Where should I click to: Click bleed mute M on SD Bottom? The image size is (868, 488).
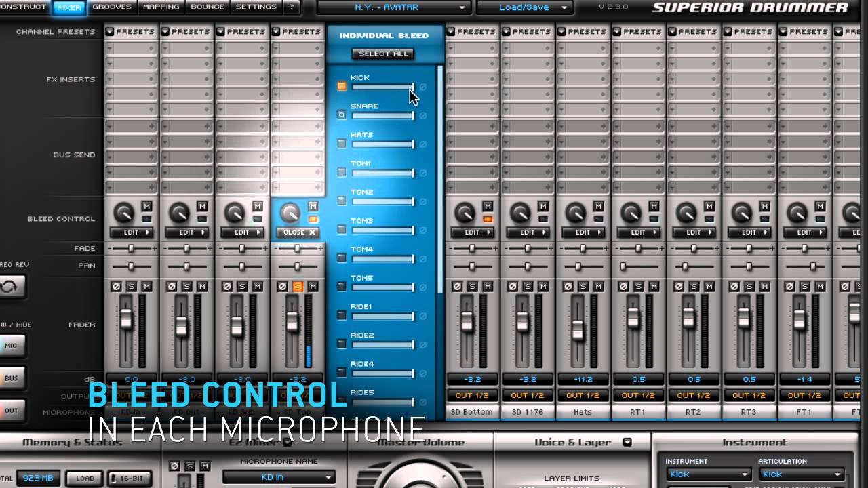(x=487, y=206)
